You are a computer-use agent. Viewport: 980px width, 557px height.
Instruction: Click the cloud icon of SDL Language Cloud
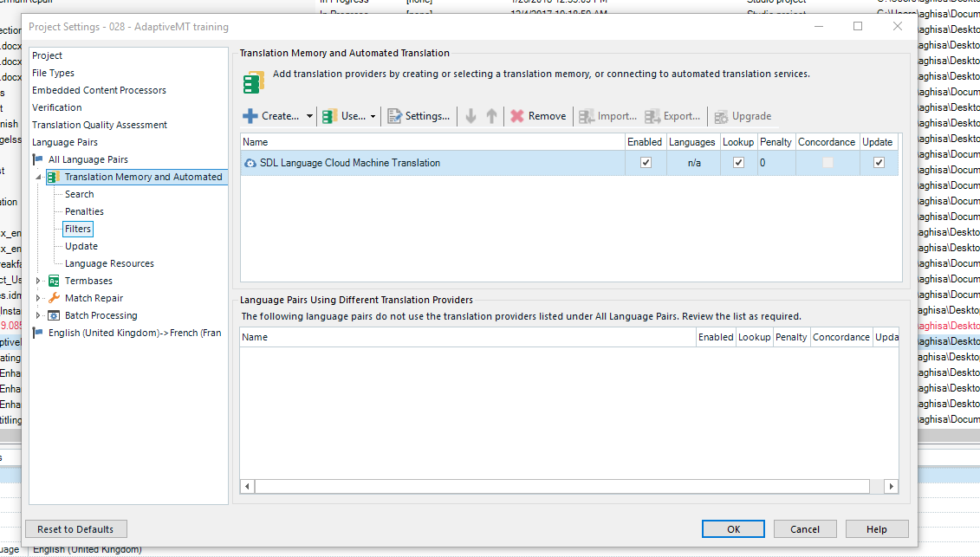250,163
